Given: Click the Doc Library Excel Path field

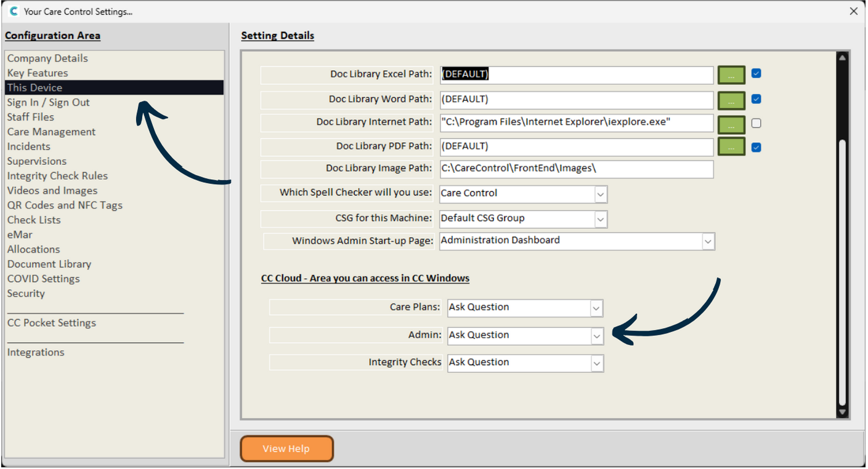Looking at the screenshot, I should coord(577,75).
